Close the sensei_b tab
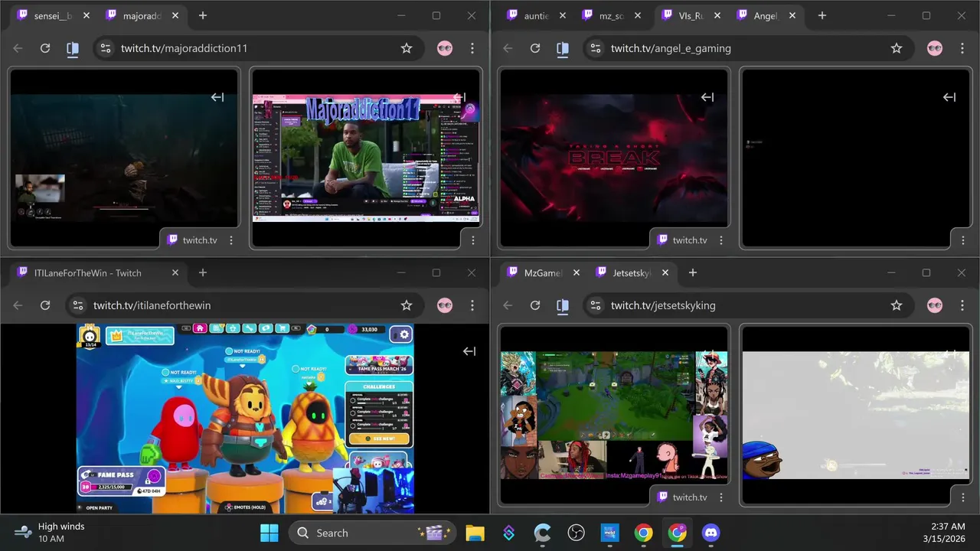Image resolution: width=980 pixels, height=551 pixels. (86, 15)
